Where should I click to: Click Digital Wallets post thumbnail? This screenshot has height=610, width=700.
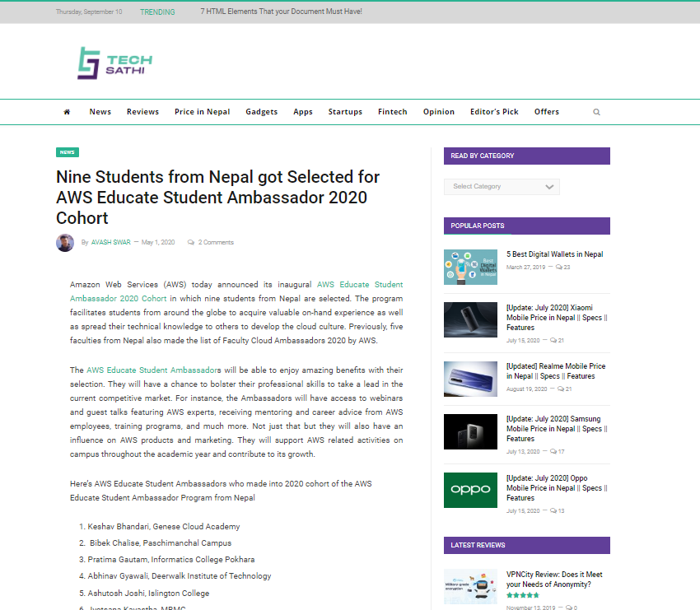(470, 267)
